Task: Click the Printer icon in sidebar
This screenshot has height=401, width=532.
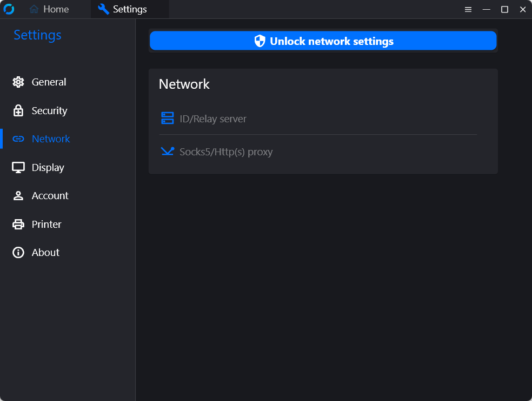Action: (18, 225)
